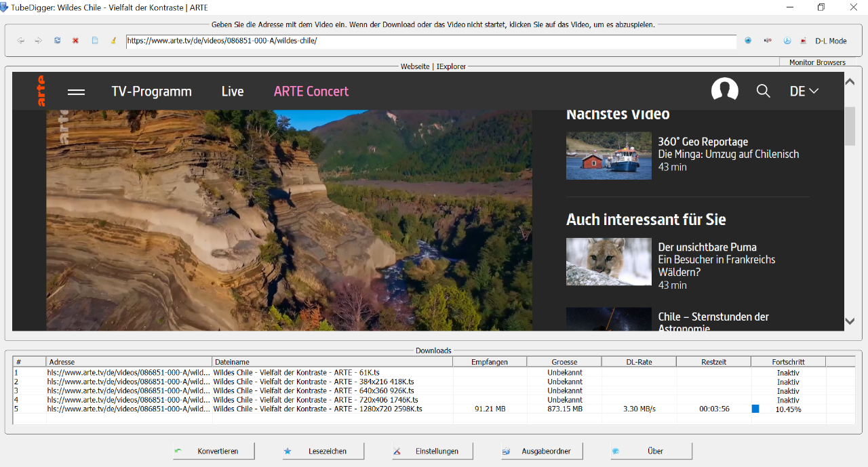
Task: Open the ARTE hamburger menu
Action: [77, 92]
